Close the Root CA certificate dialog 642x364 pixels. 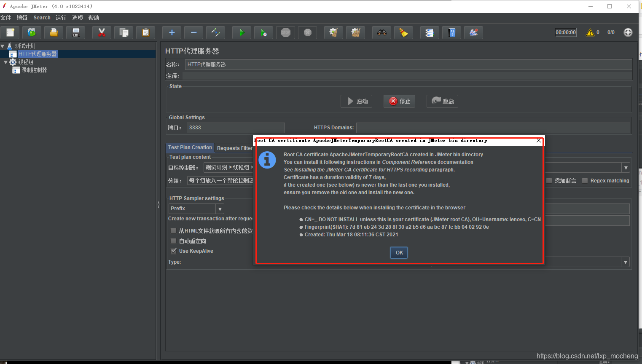[539, 141]
